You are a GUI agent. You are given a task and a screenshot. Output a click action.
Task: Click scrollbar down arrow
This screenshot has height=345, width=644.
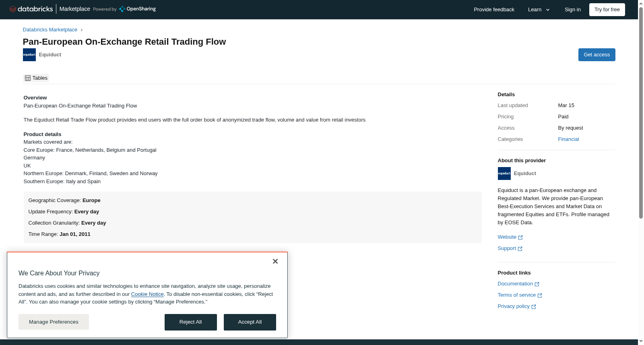click(x=641, y=341)
